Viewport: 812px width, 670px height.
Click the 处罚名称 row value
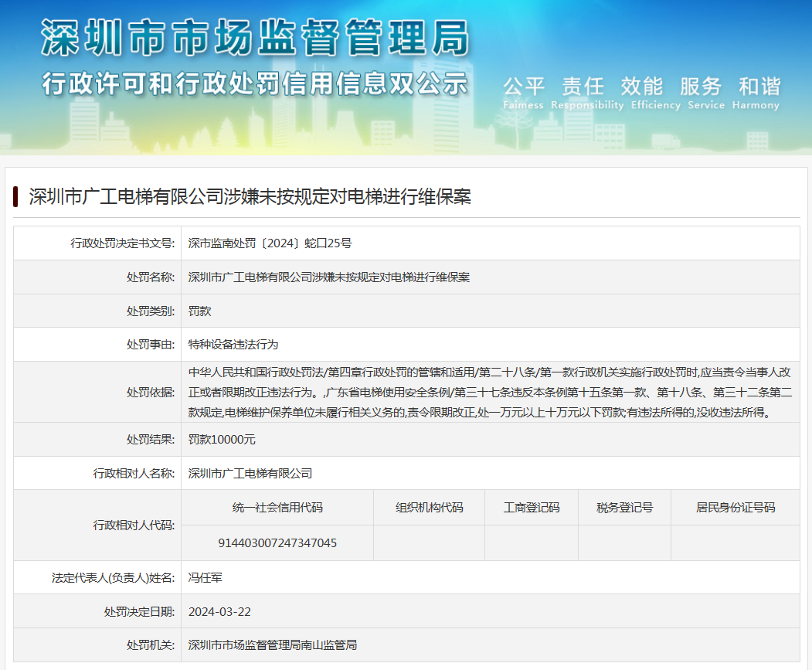tap(329, 277)
